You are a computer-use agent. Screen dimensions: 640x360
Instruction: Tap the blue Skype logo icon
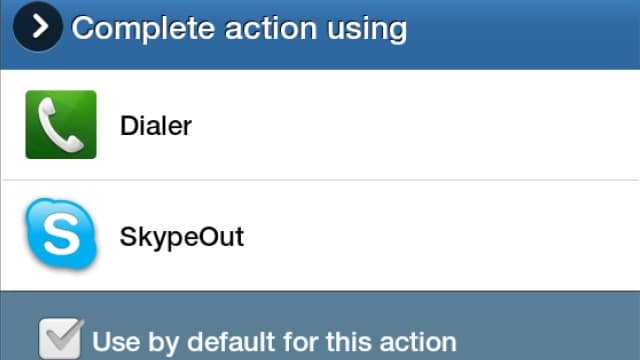click(x=61, y=234)
